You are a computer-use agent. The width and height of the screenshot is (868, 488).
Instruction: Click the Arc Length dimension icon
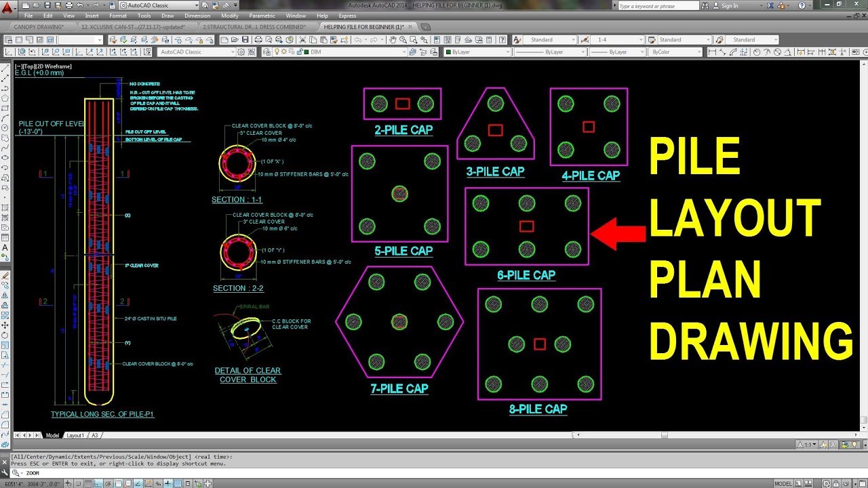point(733,52)
